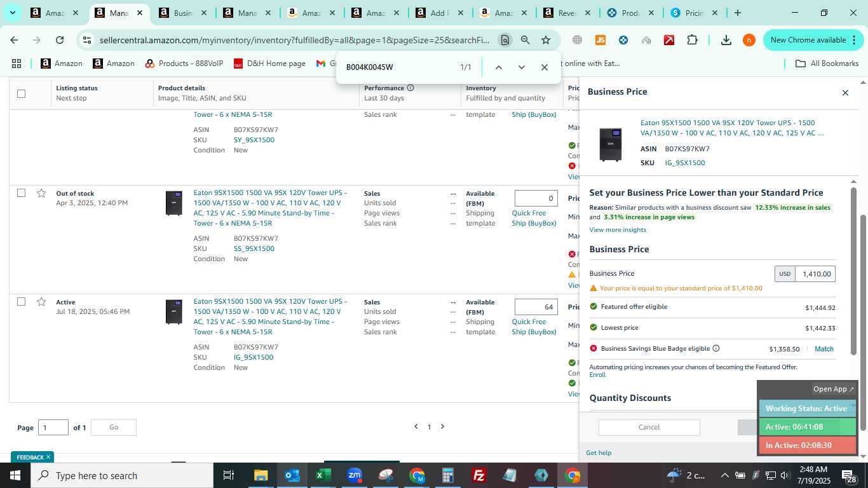Image resolution: width=868 pixels, height=488 pixels.
Task: Switch to the Rever browser tab
Action: click(566, 13)
